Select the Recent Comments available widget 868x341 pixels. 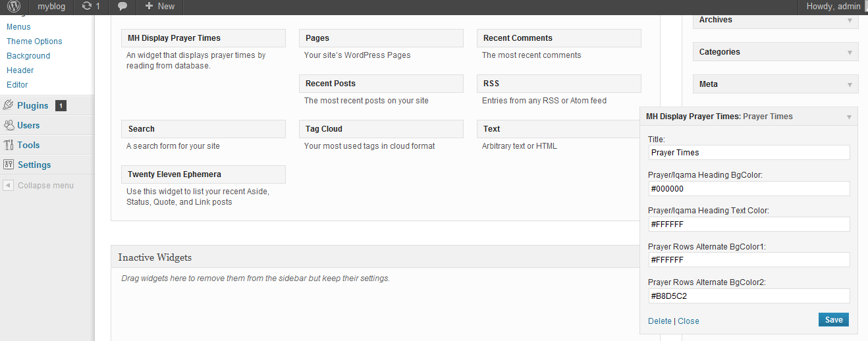559,38
